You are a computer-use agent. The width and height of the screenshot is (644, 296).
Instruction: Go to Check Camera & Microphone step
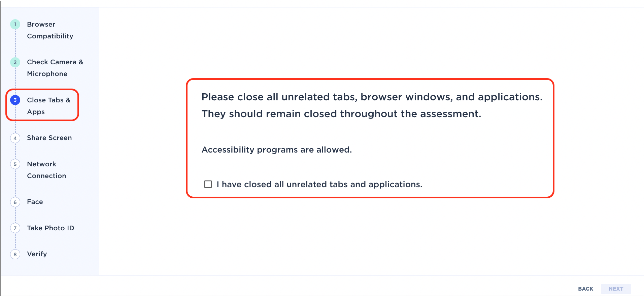point(55,68)
